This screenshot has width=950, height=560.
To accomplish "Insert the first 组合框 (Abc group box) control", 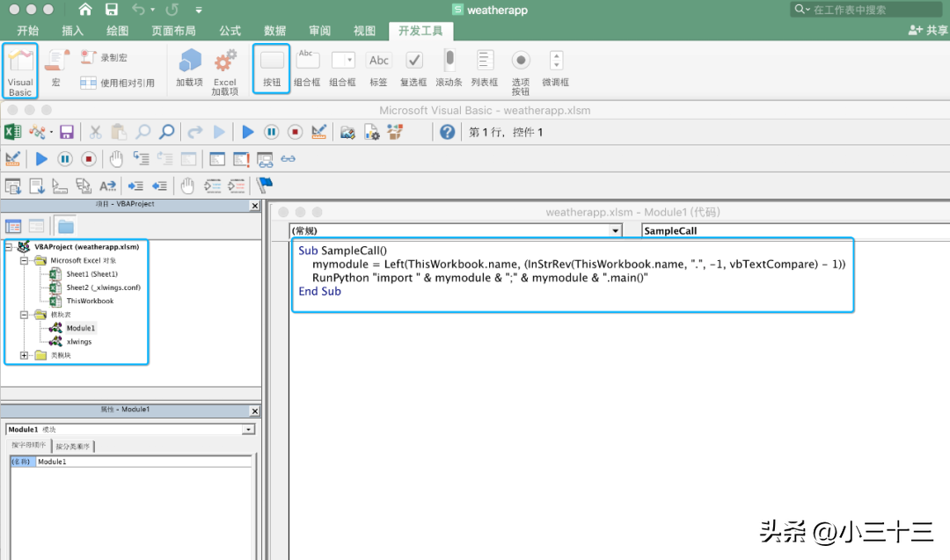I will [x=307, y=68].
